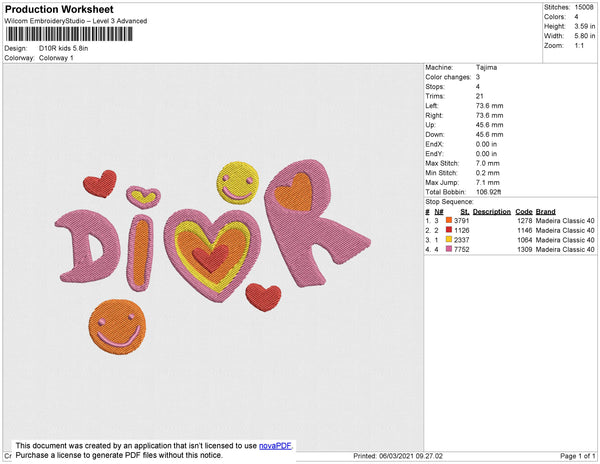Click the 'Production Worksheet' heading

(x=59, y=9)
